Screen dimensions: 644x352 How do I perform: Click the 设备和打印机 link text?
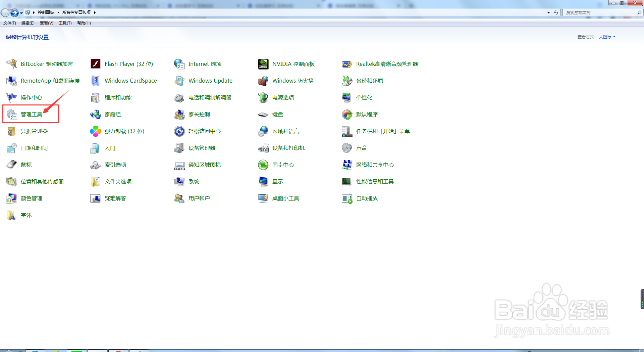pos(288,148)
